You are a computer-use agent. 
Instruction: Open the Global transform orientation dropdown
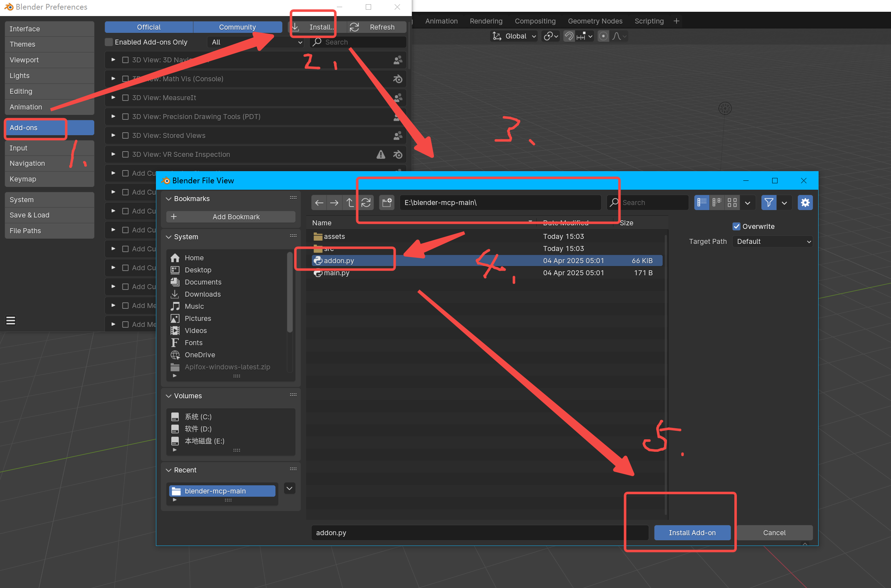pos(515,36)
